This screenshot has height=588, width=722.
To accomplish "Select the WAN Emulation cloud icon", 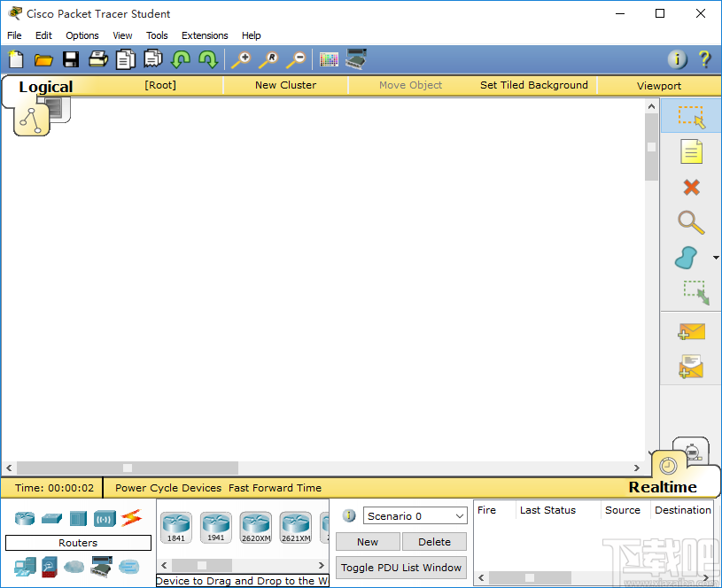I will (x=74, y=567).
